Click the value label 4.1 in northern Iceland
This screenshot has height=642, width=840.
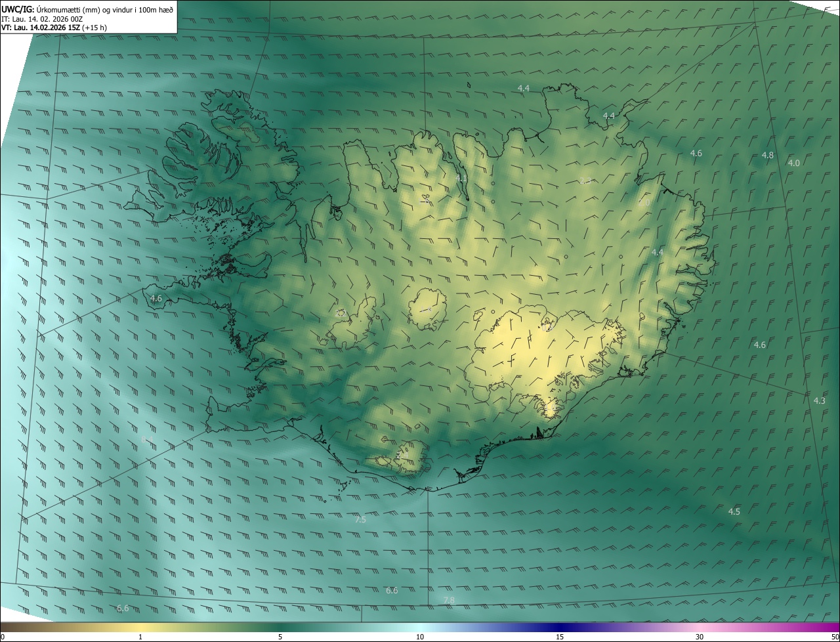click(x=461, y=178)
